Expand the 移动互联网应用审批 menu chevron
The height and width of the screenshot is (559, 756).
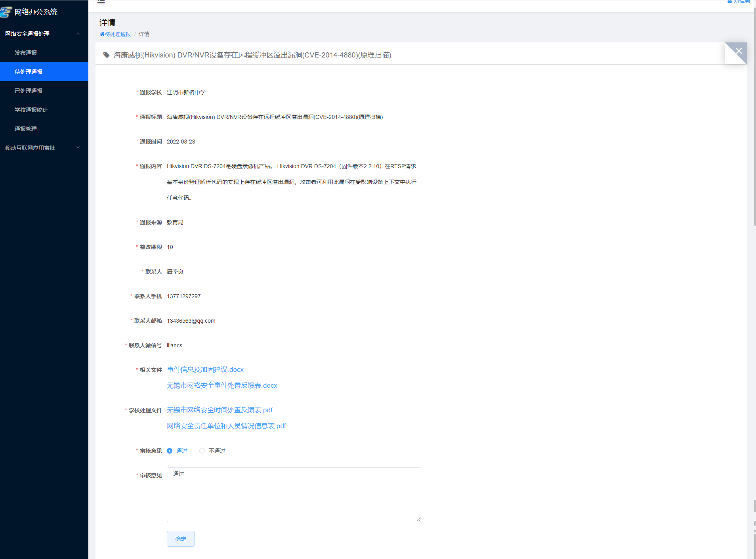tap(78, 148)
